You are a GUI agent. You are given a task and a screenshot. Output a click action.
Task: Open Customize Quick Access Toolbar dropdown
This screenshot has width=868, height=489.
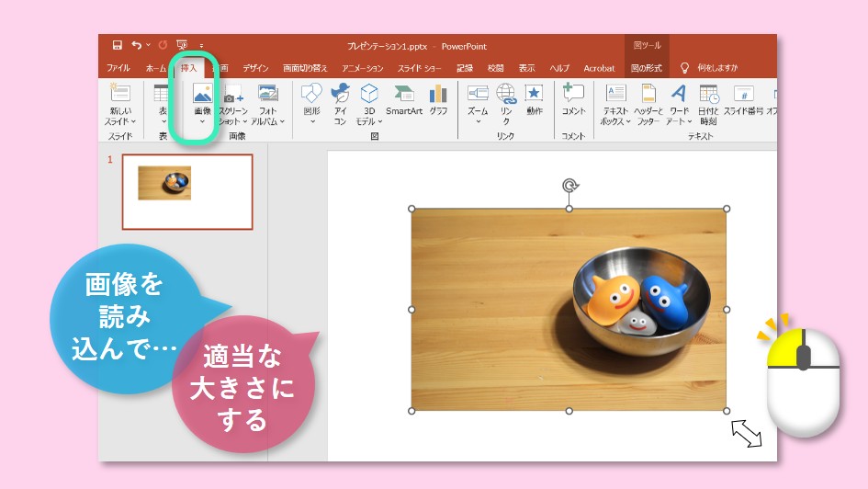click(x=201, y=46)
